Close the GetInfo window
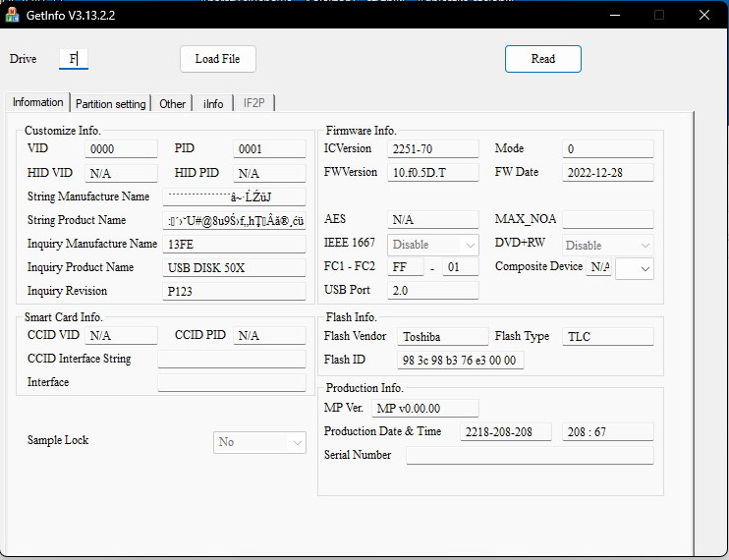 tap(704, 16)
